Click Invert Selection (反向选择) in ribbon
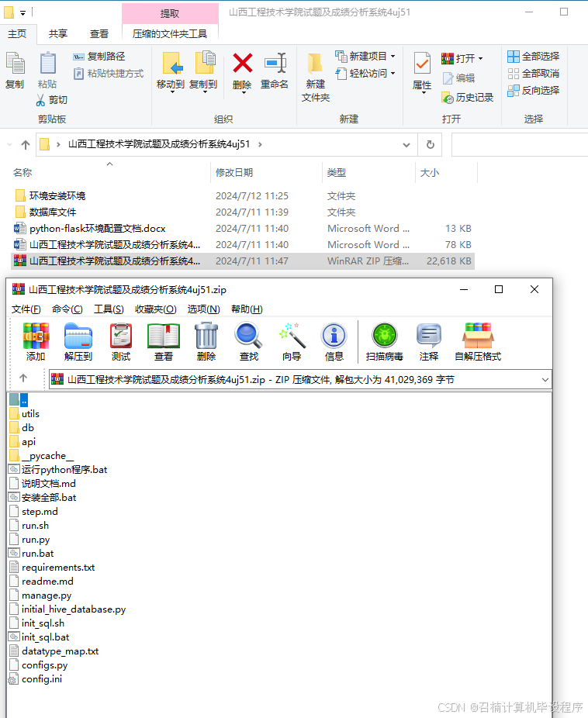 pyautogui.click(x=534, y=90)
